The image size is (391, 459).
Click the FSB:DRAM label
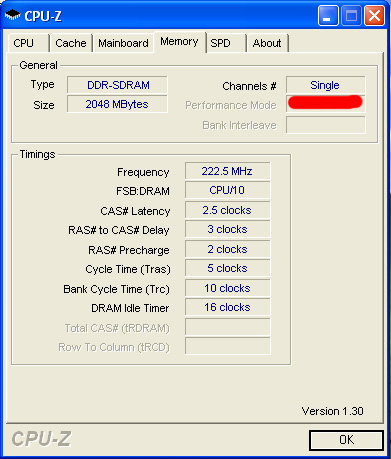click(143, 191)
